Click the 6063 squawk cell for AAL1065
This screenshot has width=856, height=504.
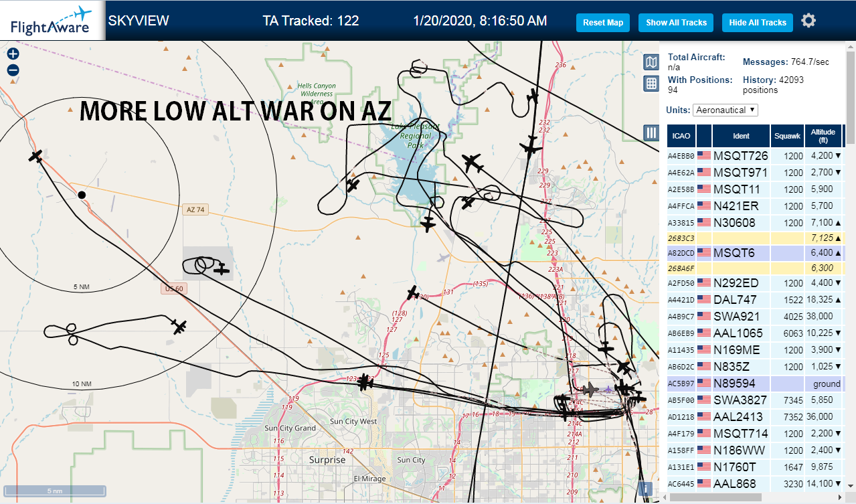click(x=787, y=333)
